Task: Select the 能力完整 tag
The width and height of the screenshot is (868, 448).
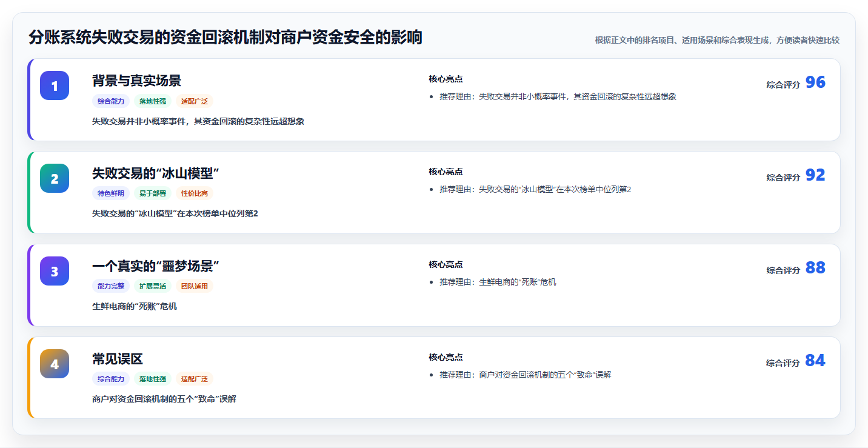Action: tap(111, 287)
